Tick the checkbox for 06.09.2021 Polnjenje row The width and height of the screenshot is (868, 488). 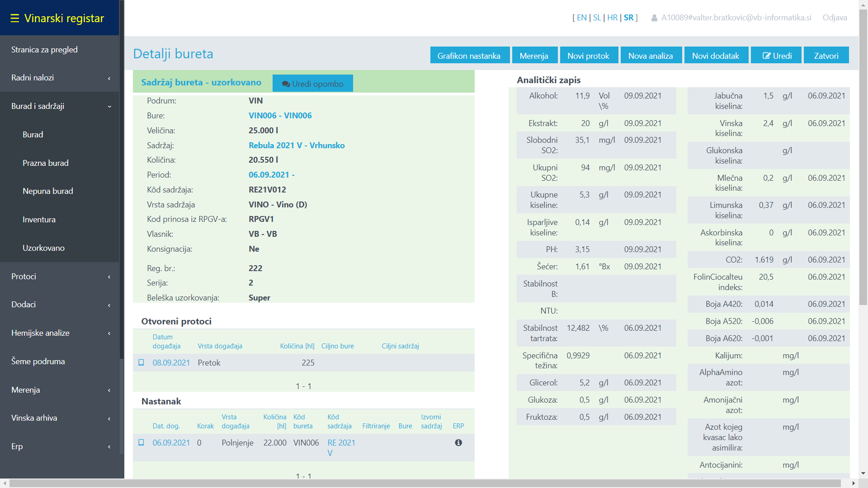pyautogui.click(x=141, y=442)
